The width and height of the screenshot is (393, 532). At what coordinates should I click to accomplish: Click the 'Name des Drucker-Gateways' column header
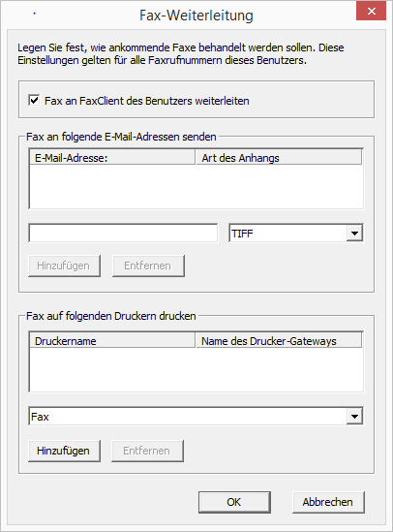point(279,340)
